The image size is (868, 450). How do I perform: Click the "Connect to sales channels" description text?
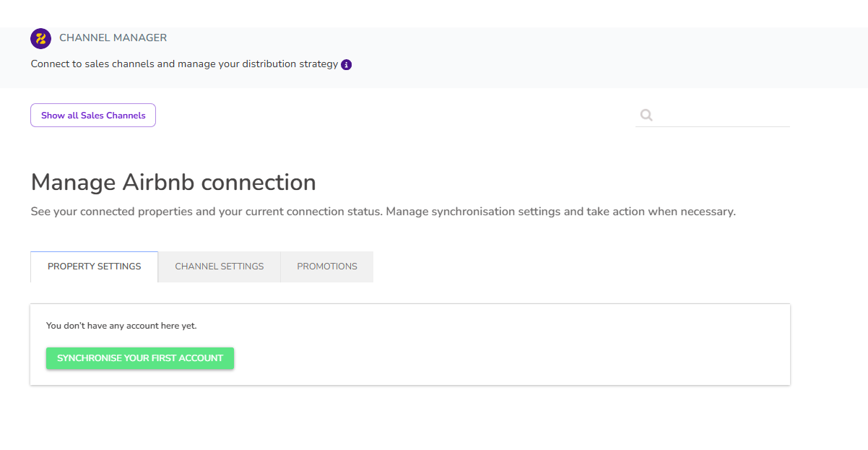coord(92,64)
